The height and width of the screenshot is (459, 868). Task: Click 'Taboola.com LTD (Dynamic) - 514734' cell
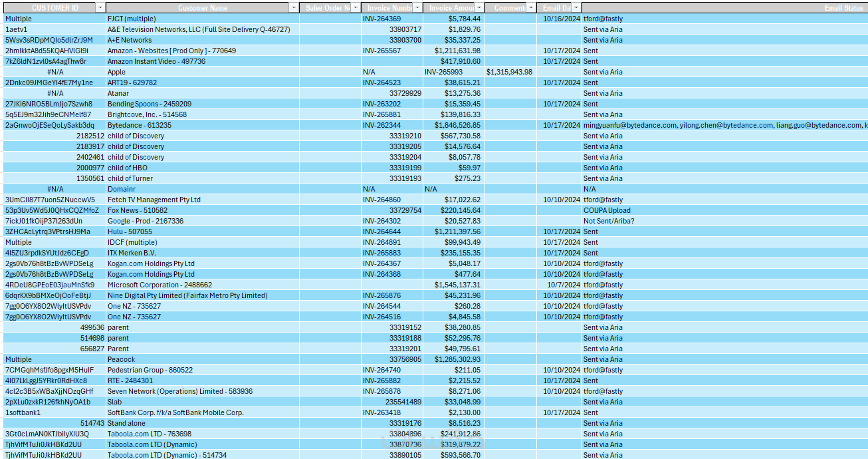203,455
